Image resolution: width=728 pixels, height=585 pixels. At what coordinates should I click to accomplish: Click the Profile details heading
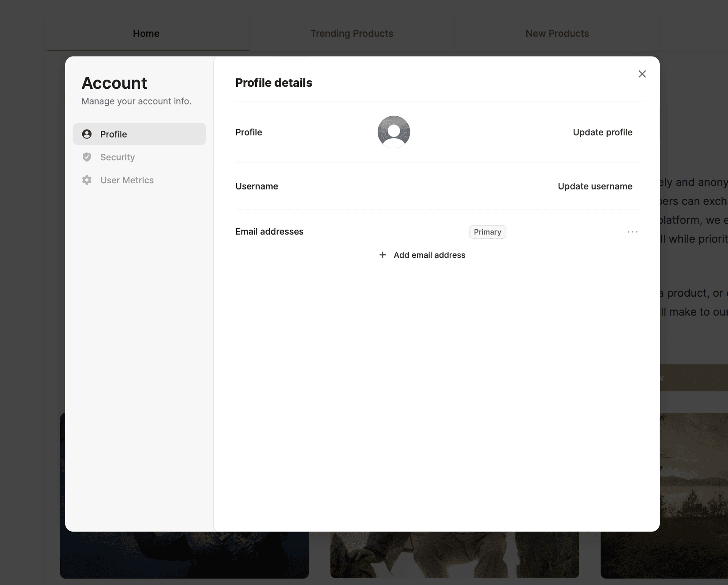[x=274, y=83]
